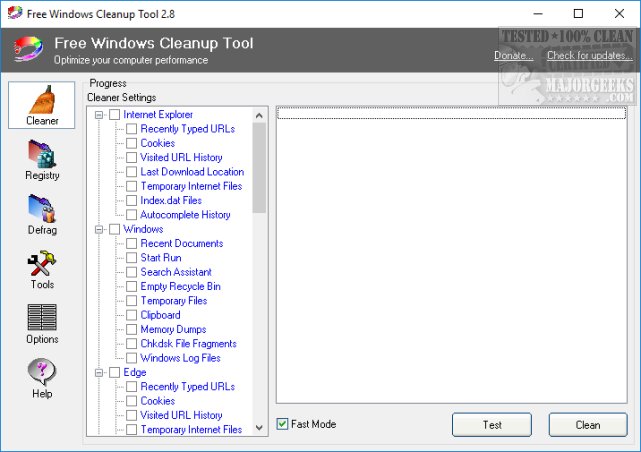This screenshot has width=641, height=452.
Task: Click the cleaner settings scrollbar thumb
Action: point(259,168)
